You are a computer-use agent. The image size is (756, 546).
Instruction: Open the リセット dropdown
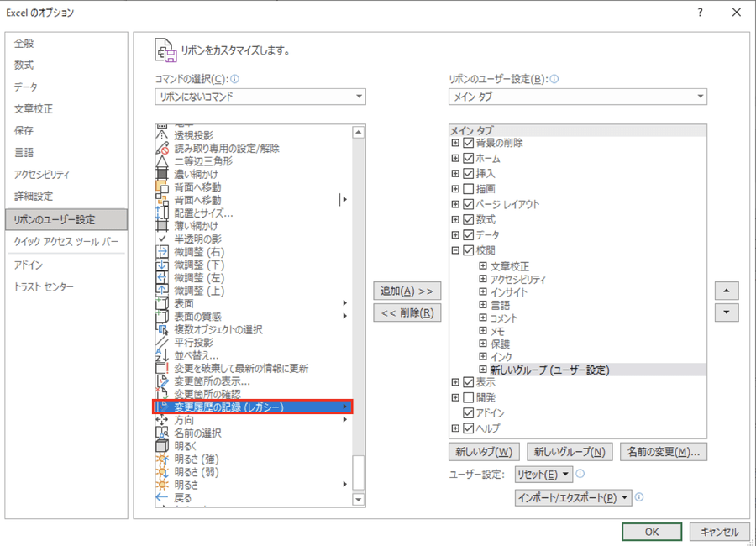(x=543, y=474)
